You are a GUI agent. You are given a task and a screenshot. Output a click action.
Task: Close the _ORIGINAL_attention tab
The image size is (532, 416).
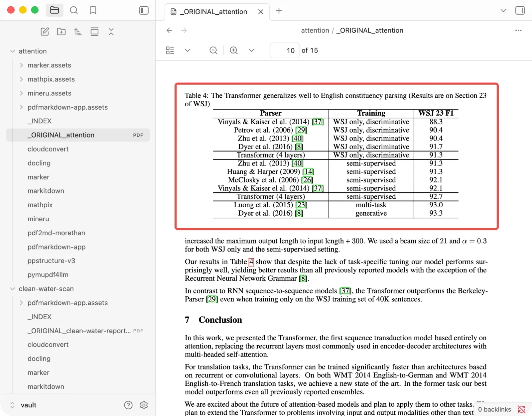click(261, 12)
